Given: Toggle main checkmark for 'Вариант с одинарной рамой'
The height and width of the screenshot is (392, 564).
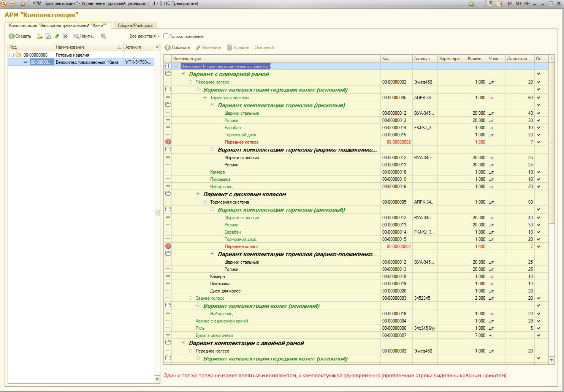Looking at the screenshot, I should [539, 74].
